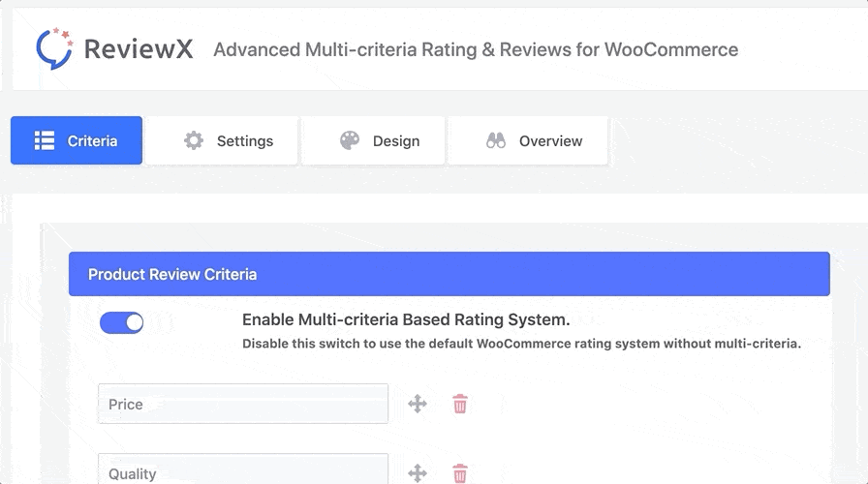Click the Settings gear icon

(194, 140)
